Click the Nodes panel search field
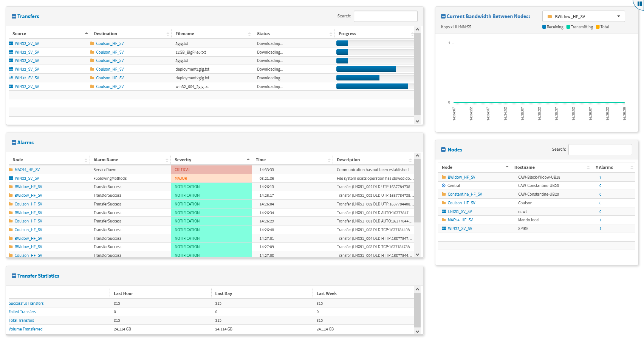 (600, 150)
